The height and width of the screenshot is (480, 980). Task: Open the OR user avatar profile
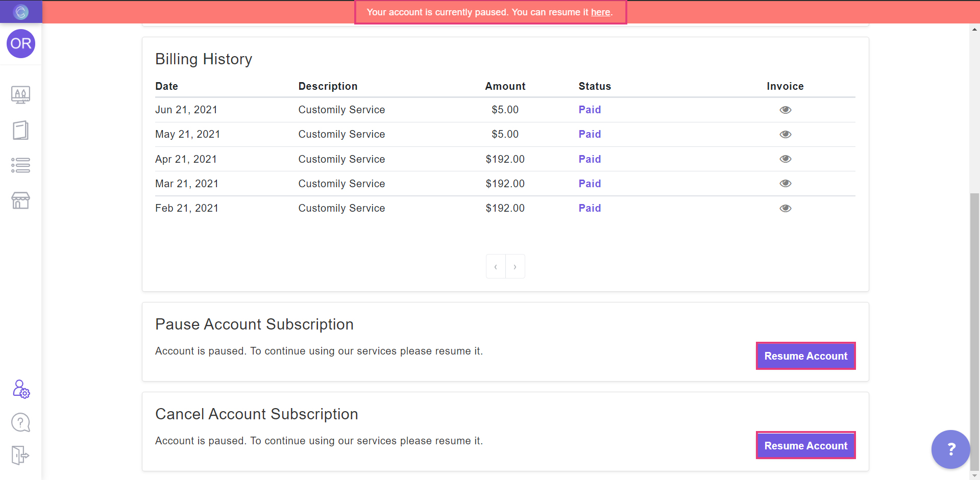21,44
